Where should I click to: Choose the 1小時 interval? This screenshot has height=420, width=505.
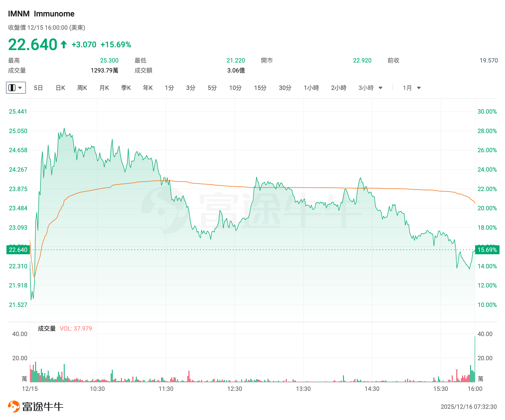[x=311, y=88]
